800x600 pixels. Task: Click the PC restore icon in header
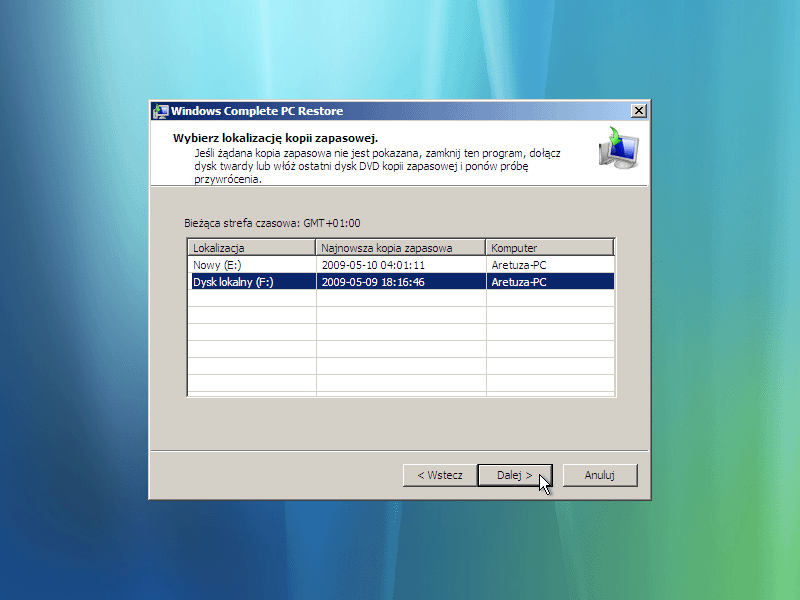coord(618,148)
